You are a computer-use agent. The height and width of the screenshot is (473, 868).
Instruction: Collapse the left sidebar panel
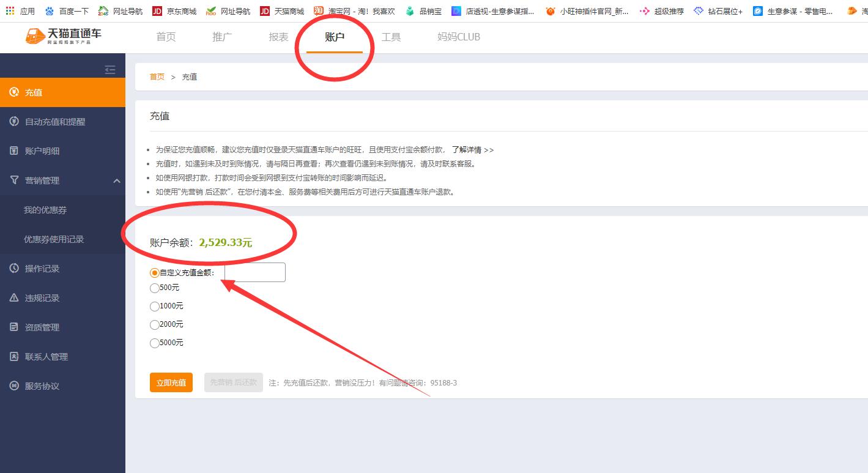tap(109, 70)
